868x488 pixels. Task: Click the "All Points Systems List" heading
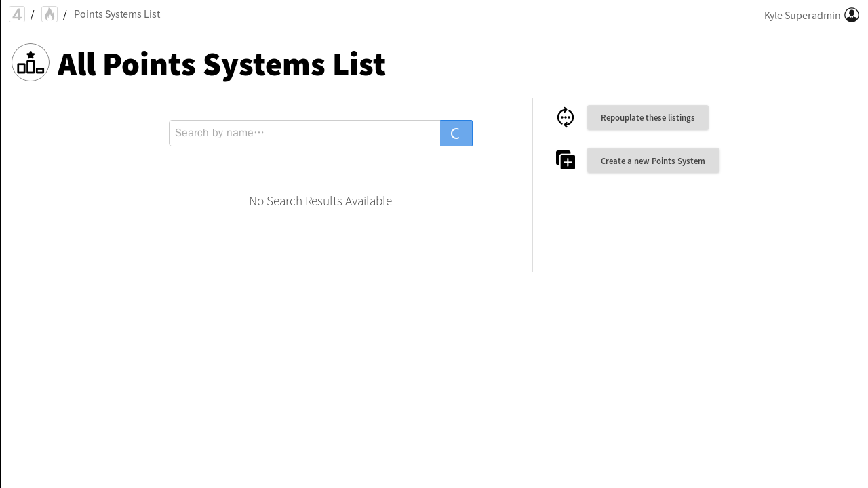[221, 64]
